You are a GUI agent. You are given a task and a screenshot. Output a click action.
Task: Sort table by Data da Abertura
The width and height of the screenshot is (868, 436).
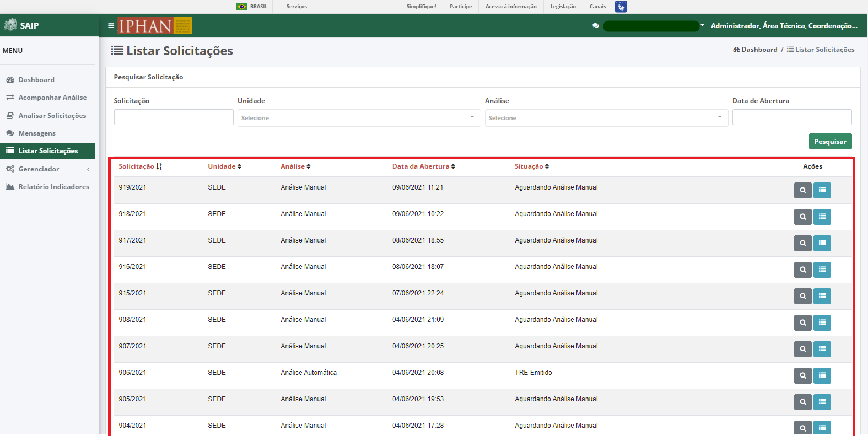point(424,166)
